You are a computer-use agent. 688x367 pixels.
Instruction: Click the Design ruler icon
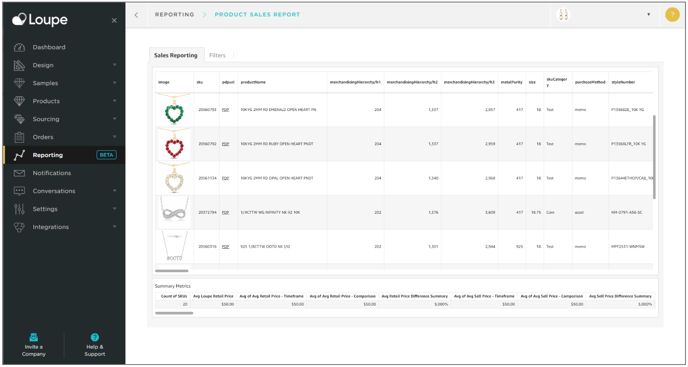pyautogui.click(x=19, y=65)
